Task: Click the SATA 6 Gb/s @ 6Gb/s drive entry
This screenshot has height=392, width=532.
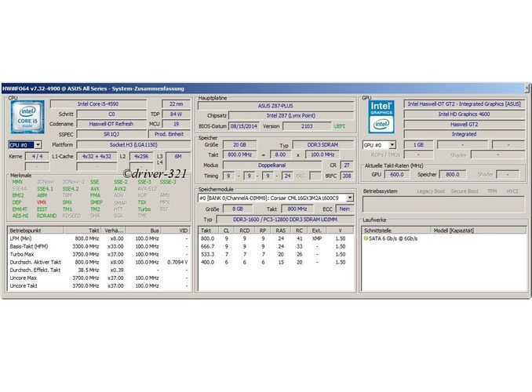Action: [x=393, y=238]
